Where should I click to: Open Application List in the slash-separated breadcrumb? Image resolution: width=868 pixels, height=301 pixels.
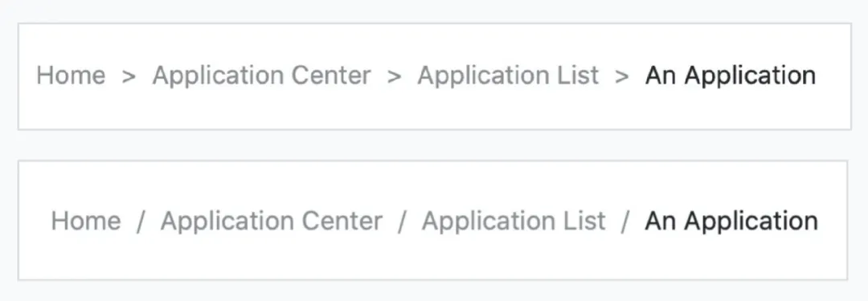point(514,221)
